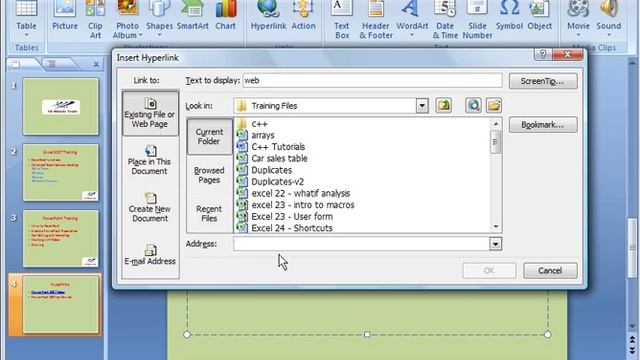
Task: Click the Bookmark button
Action: click(543, 125)
